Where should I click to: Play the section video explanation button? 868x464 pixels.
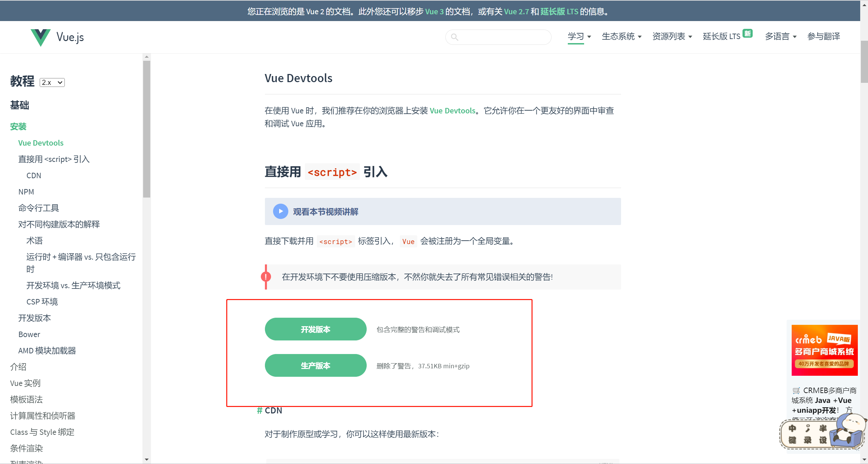tap(281, 211)
